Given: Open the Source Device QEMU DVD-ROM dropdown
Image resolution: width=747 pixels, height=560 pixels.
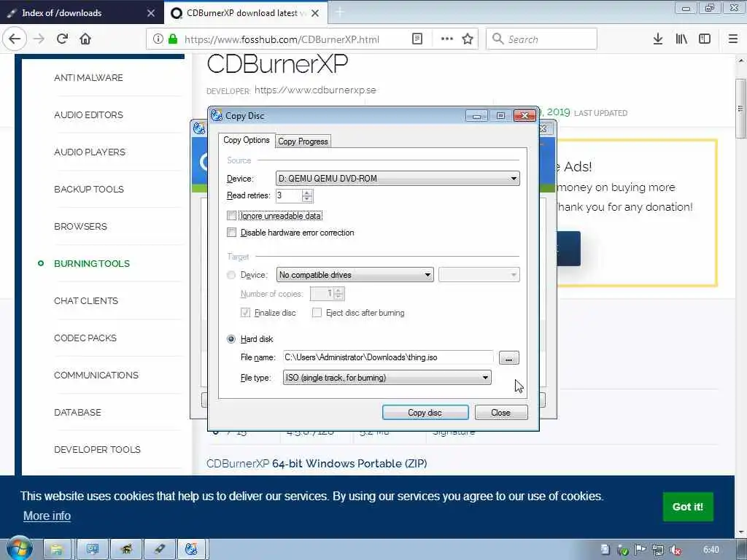Looking at the screenshot, I should point(398,179).
